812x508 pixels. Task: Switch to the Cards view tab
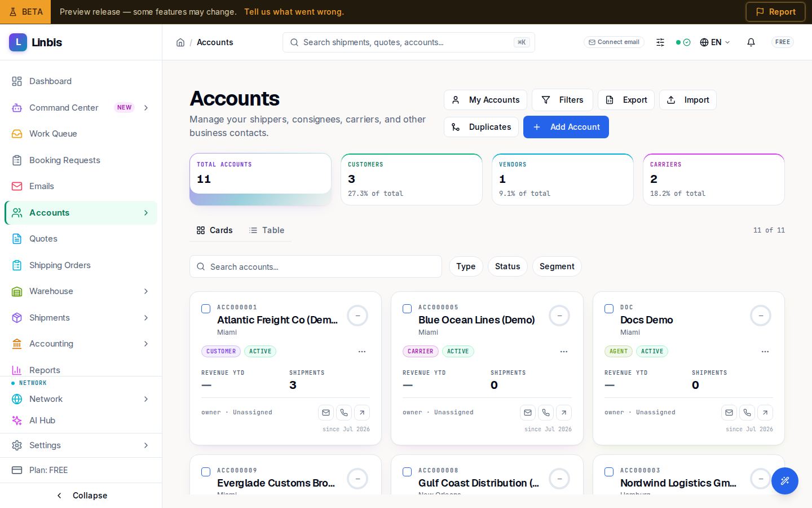[214, 230]
